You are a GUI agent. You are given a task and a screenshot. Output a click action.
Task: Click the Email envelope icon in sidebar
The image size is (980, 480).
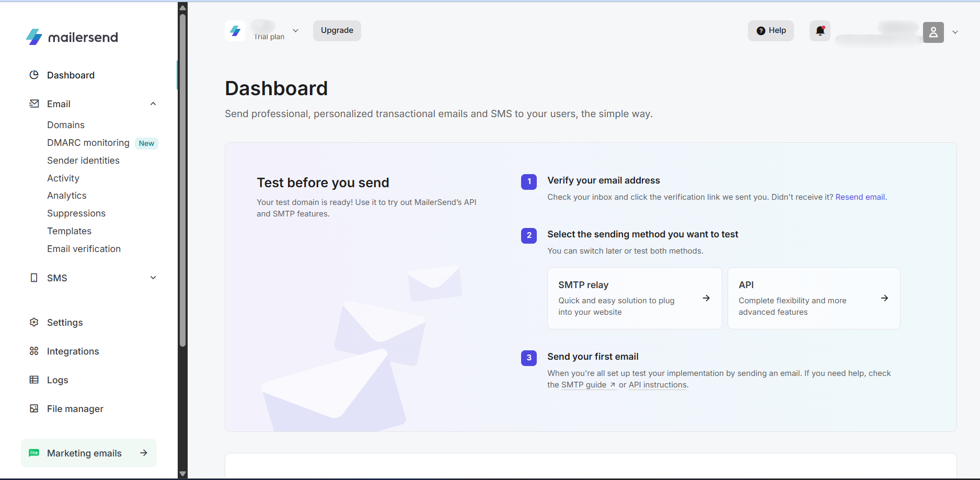[x=34, y=104]
